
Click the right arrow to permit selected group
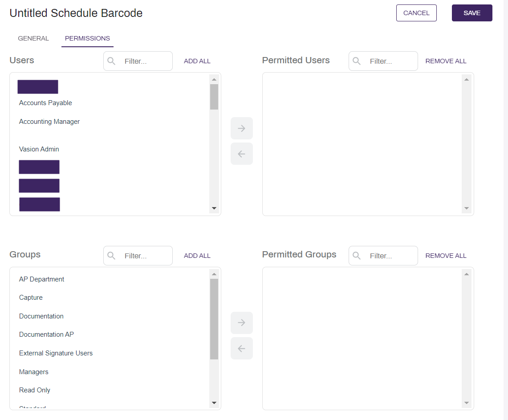(x=242, y=323)
